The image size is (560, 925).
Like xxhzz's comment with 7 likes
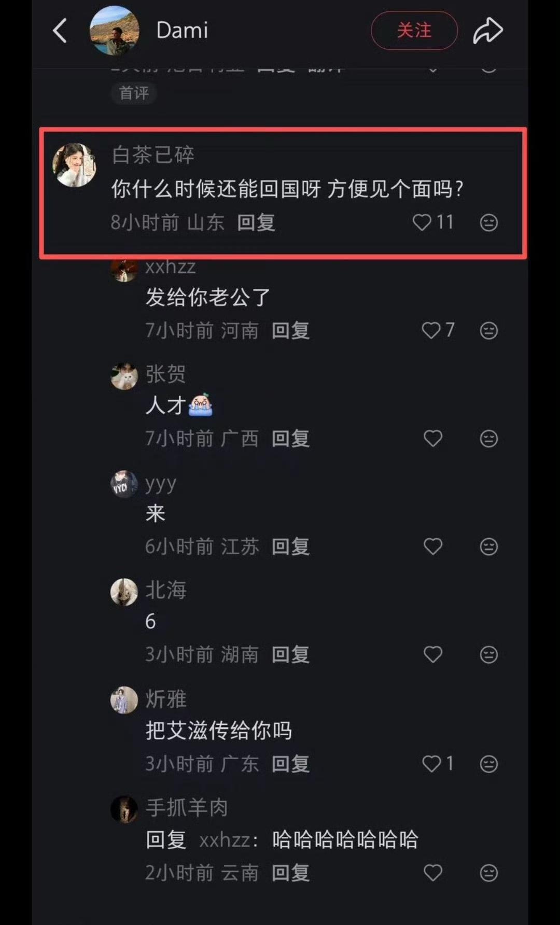(x=431, y=330)
